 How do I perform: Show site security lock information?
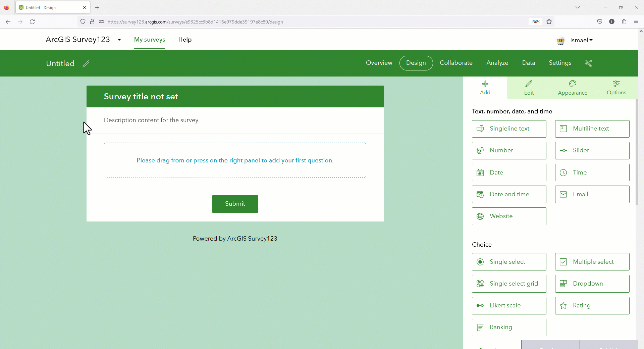click(92, 22)
